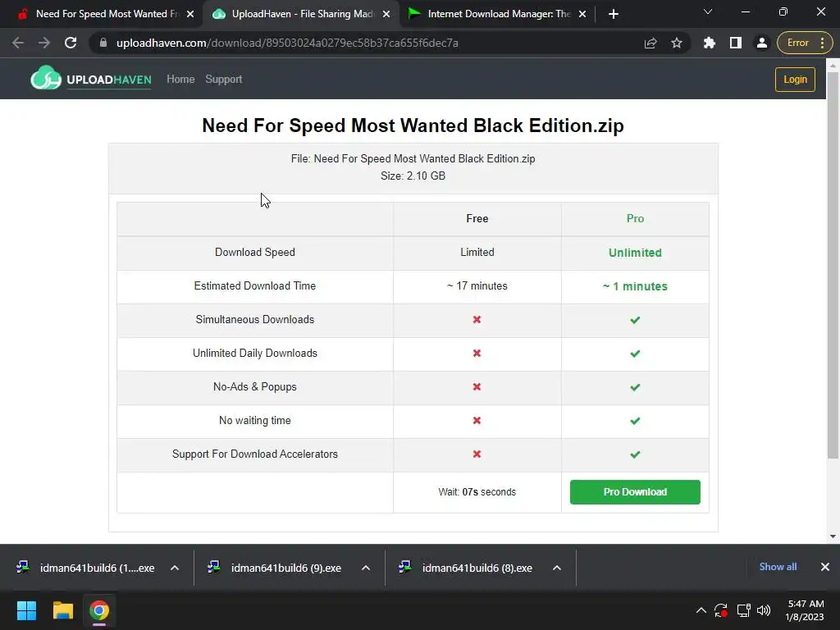Click the sync tray icon with red dot

click(x=721, y=610)
